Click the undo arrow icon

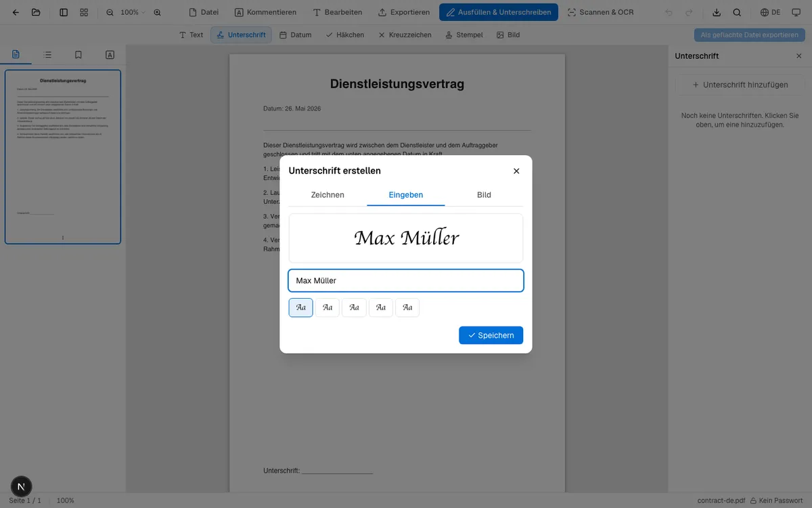click(x=669, y=12)
